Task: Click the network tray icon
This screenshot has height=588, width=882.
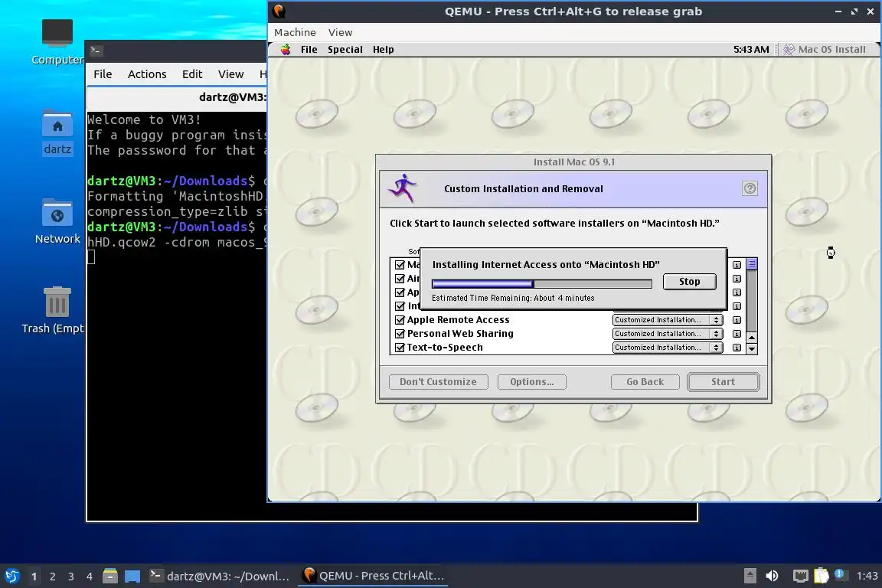Action: [x=800, y=576]
